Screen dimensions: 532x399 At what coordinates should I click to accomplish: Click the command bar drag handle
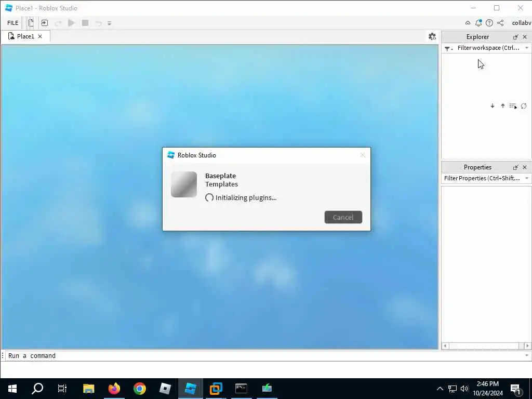pos(3,355)
